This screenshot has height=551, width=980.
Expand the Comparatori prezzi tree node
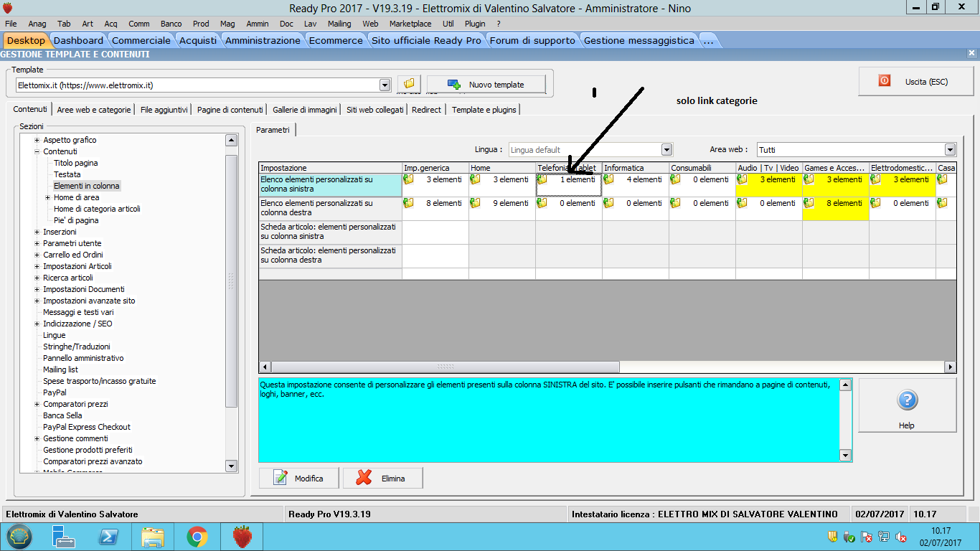[x=37, y=404]
